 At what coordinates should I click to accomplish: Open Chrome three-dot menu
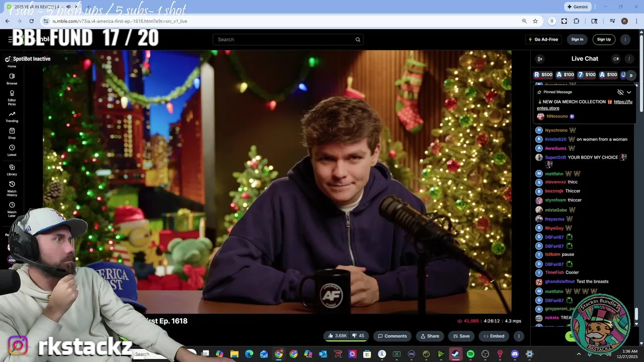(636, 21)
